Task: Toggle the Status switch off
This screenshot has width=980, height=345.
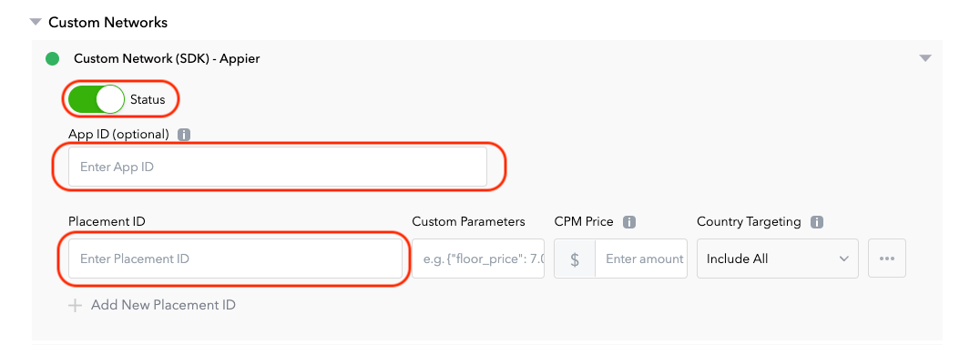Action: coord(96,99)
